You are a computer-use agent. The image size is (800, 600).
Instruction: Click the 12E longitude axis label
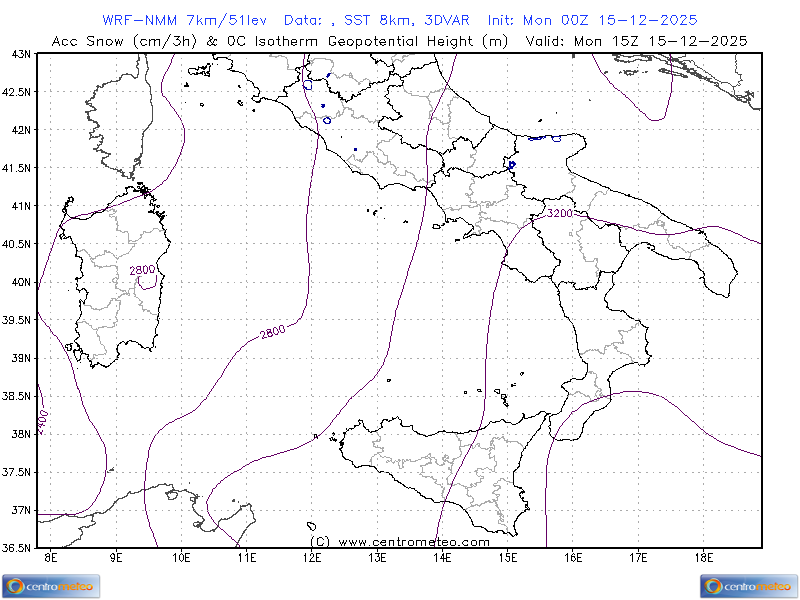[312, 557]
